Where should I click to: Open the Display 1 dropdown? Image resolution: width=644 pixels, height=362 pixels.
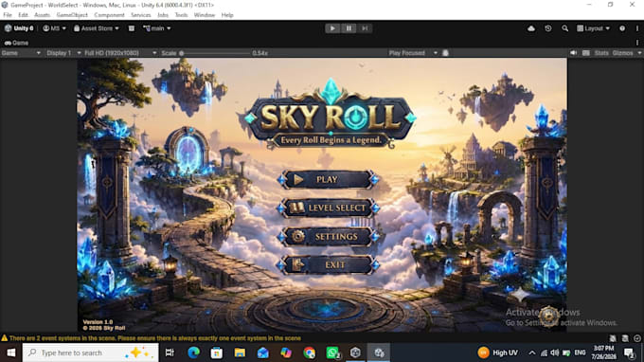click(x=63, y=53)
